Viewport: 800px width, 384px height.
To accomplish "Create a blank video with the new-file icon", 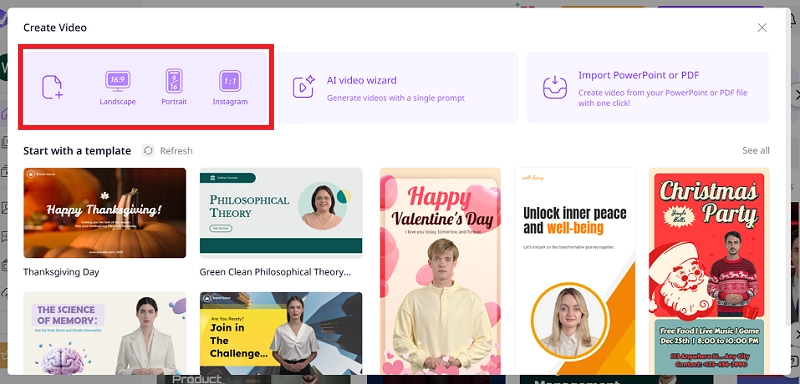I will (x=52, y=87).
